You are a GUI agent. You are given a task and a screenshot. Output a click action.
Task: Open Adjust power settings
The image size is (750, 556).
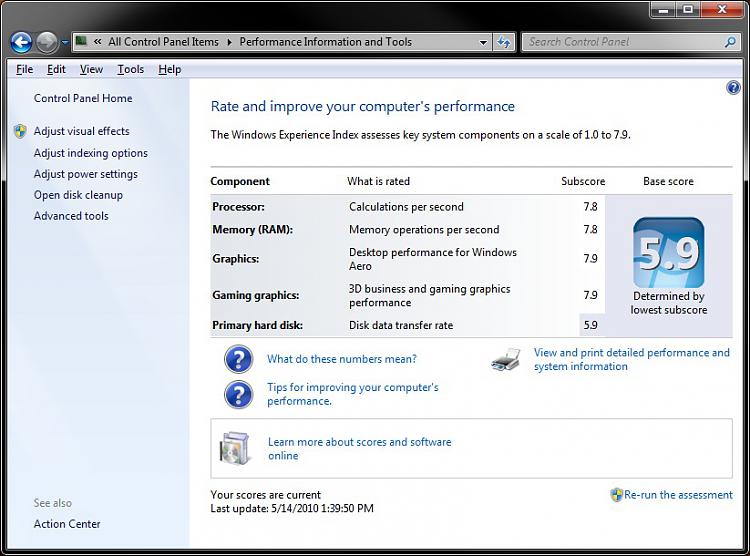[x=86, y=174]
